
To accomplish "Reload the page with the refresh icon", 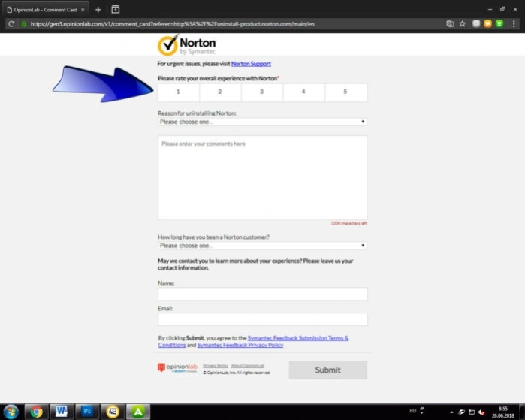I will pyautogui.click(x=11, y=24).
